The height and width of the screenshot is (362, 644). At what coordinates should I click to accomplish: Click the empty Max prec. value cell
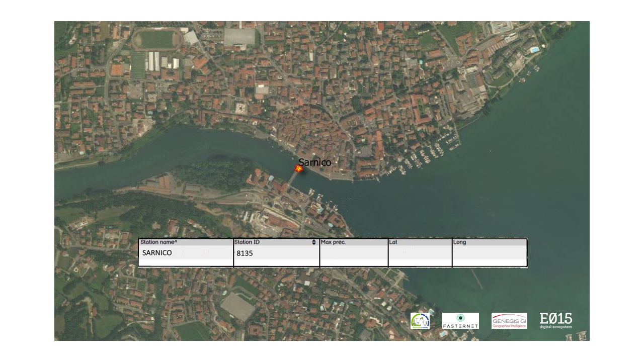[x=354, y=253]
